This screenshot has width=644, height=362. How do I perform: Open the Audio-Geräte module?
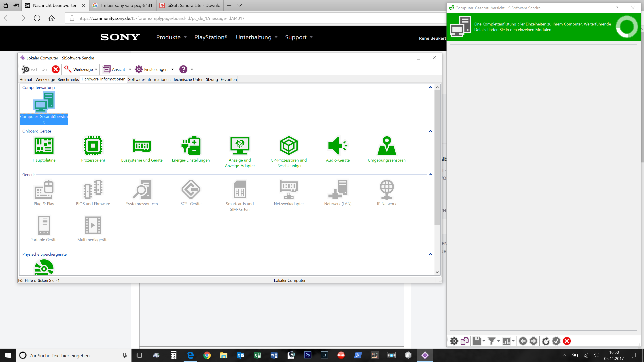(x=338, y=146)
